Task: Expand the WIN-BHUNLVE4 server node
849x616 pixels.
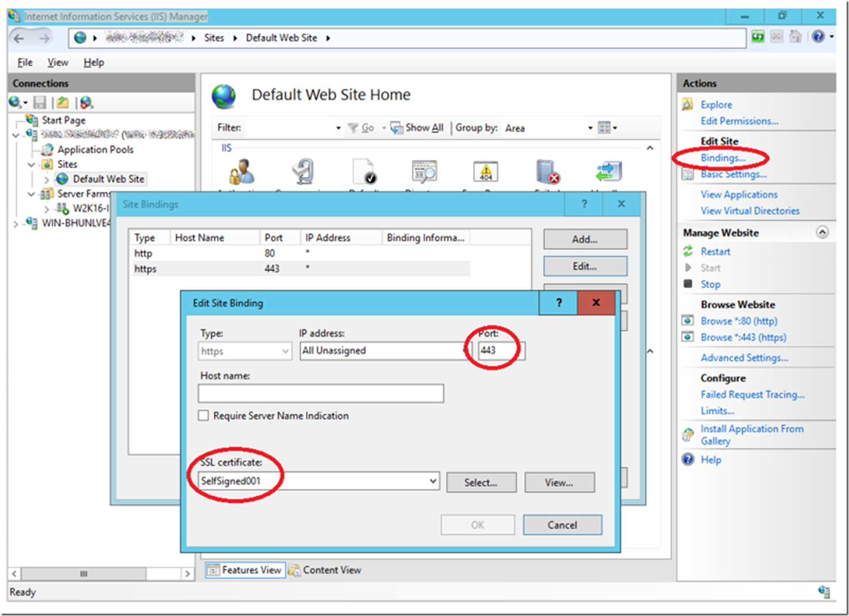Action: click(16, 223)
